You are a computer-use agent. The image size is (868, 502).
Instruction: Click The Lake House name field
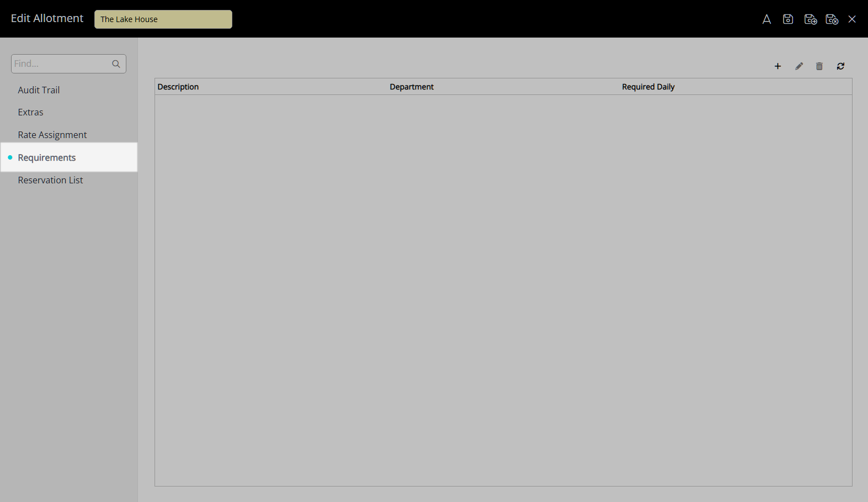[x=163, y=19]
